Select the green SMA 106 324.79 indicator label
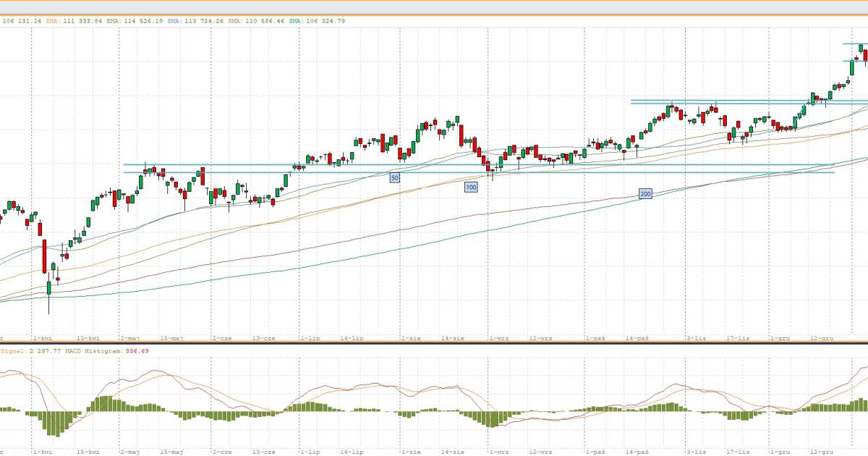Viewport: 868px width, 456px height. coord(318,21)
